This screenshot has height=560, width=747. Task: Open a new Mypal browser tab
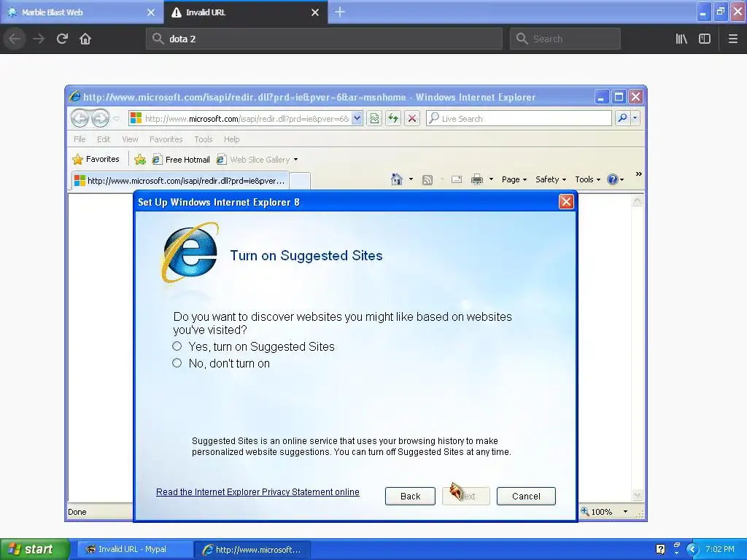click(340, 12)
